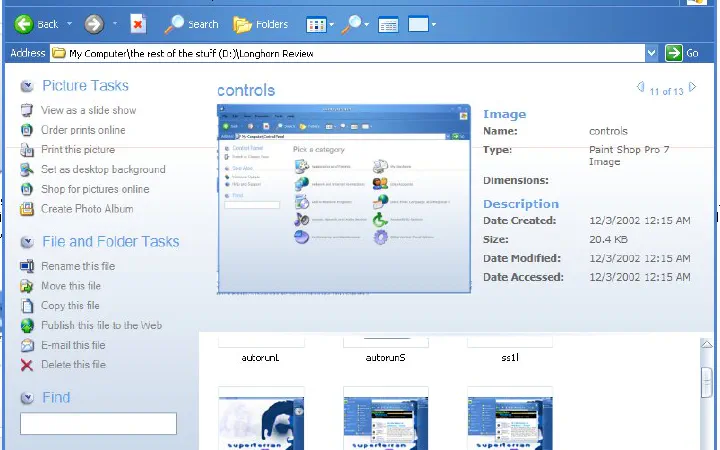Click the Move this file icon

27,286
